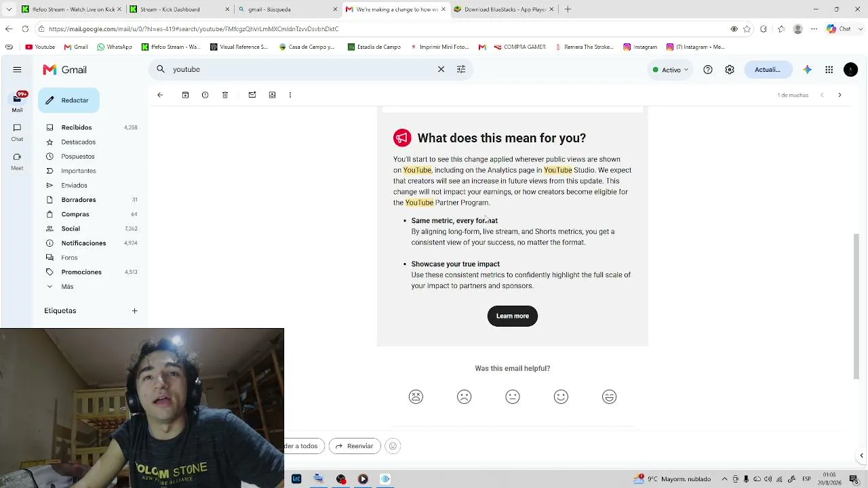This screenshot has height=488, width=868.
Task: Expand the side panel arrow
Action: (x=862, y=455)
